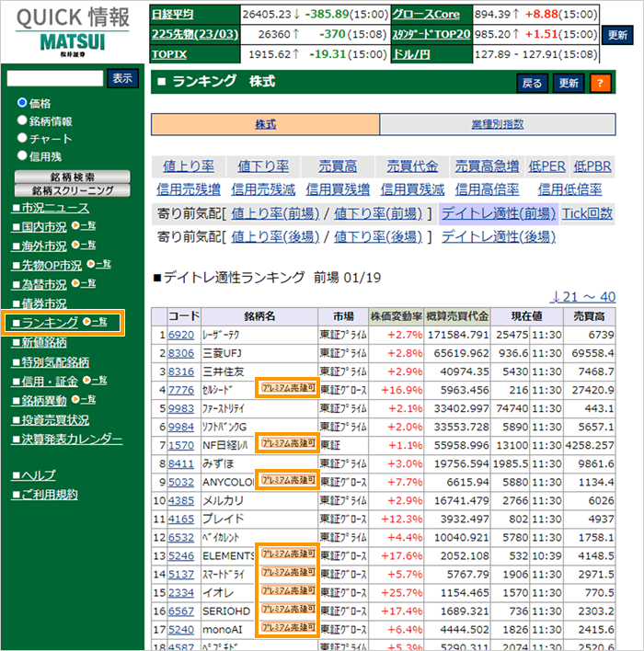
Task: Open the 225先物(23/03) link
Action: (195, 34)
